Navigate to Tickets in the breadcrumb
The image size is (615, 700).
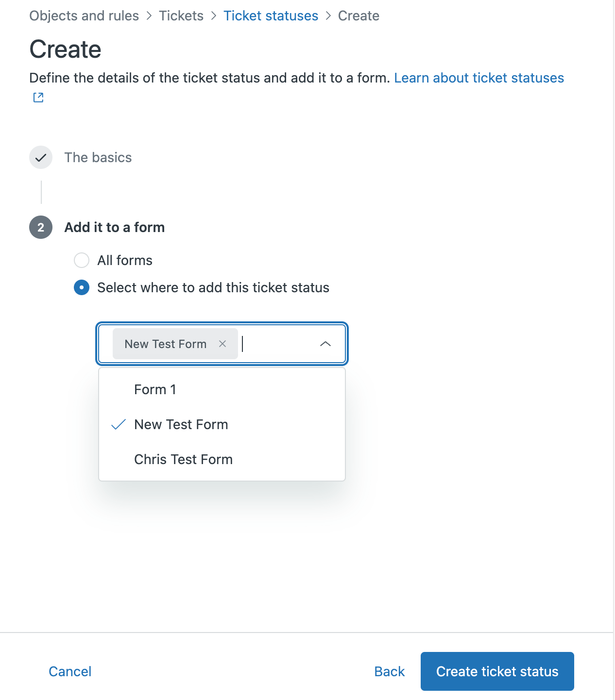click(181, 16)
